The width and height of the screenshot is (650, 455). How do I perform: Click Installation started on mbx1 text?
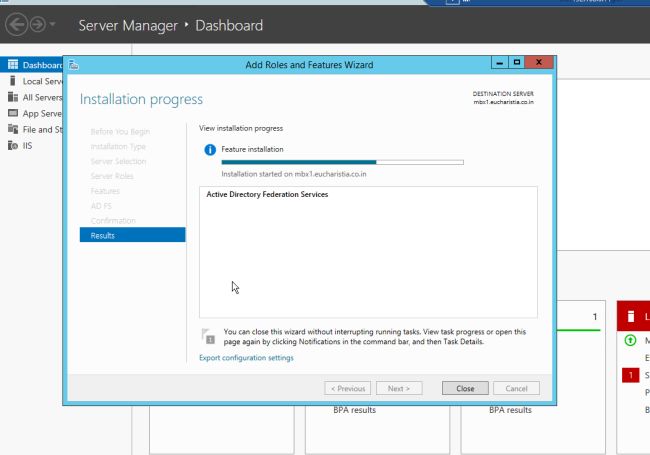(x=294, y=174)
